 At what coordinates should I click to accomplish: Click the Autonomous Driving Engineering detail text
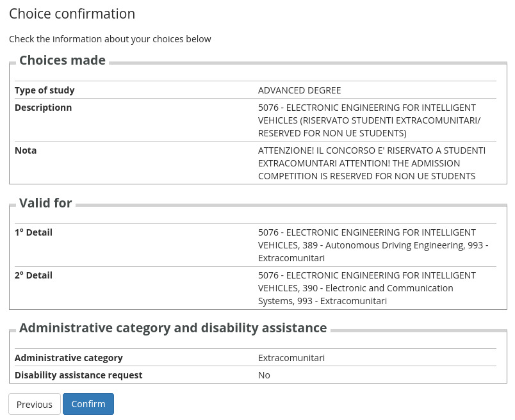pos(373,245)
